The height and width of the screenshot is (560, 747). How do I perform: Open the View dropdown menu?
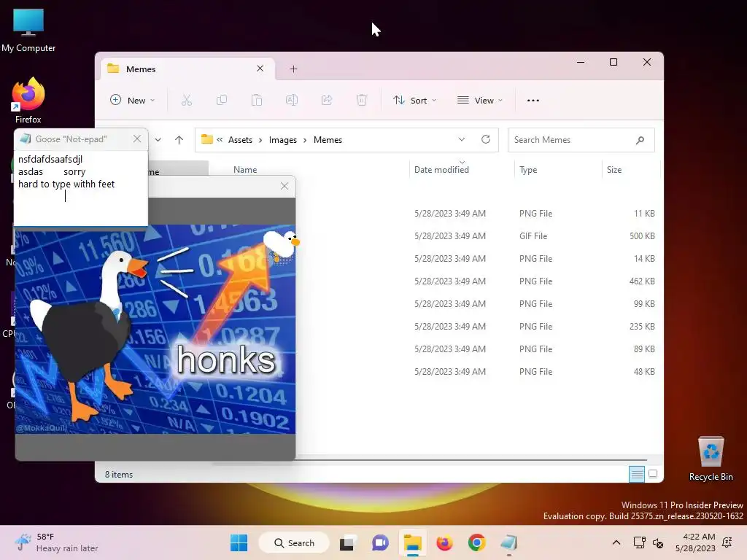click(480, 101)
